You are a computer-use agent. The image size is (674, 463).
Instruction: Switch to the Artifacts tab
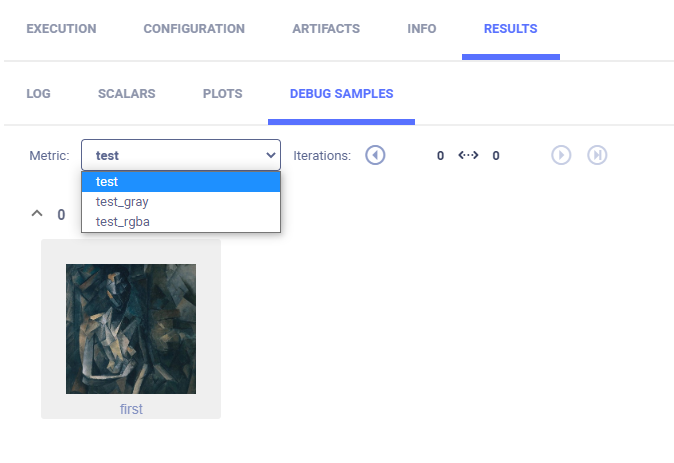tap(326, 29)
